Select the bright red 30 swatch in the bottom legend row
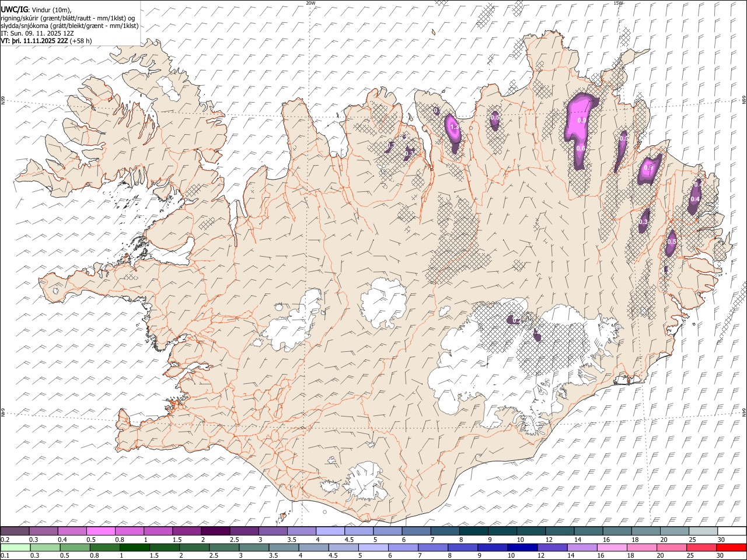747x560 pixels. click(x=731, y=547)
